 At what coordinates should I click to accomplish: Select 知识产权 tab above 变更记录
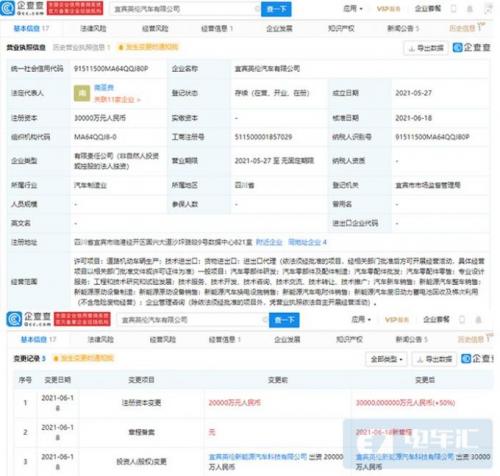349,339
